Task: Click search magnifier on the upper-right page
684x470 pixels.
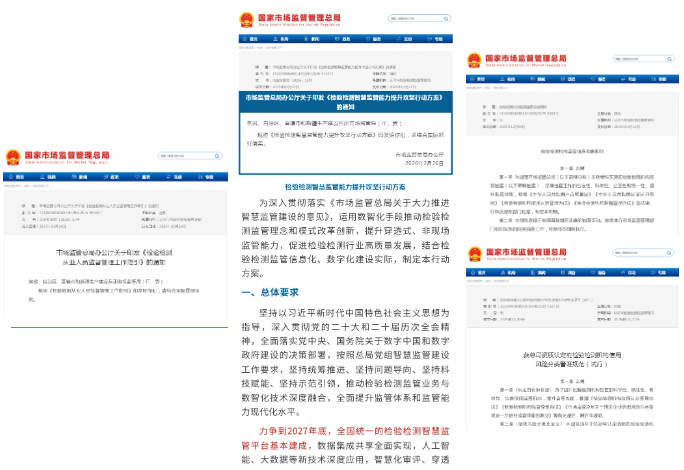Action: click(670, 58)
